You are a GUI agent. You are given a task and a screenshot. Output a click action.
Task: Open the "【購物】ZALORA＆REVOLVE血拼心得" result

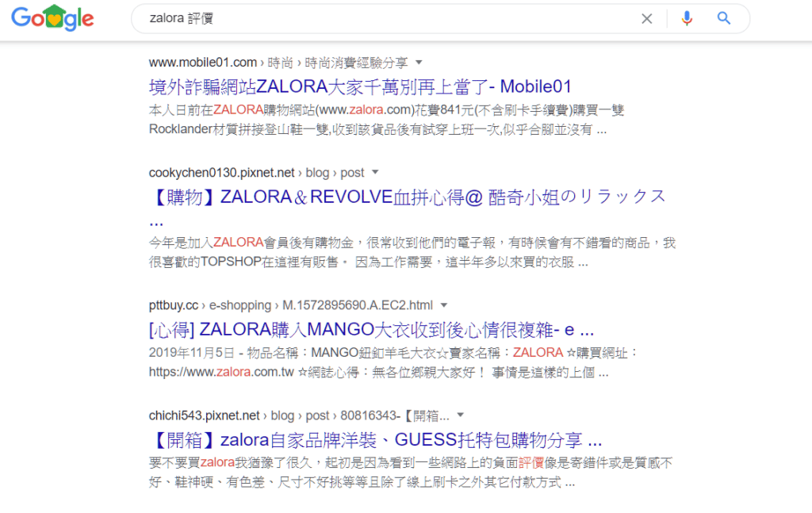click(407, 197)
